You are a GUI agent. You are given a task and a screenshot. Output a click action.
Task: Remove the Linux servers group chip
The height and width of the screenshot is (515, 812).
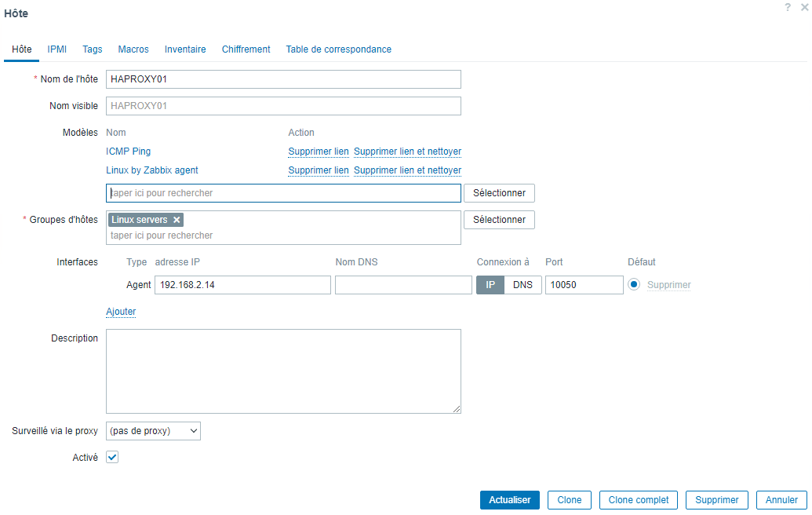[176, 220]
